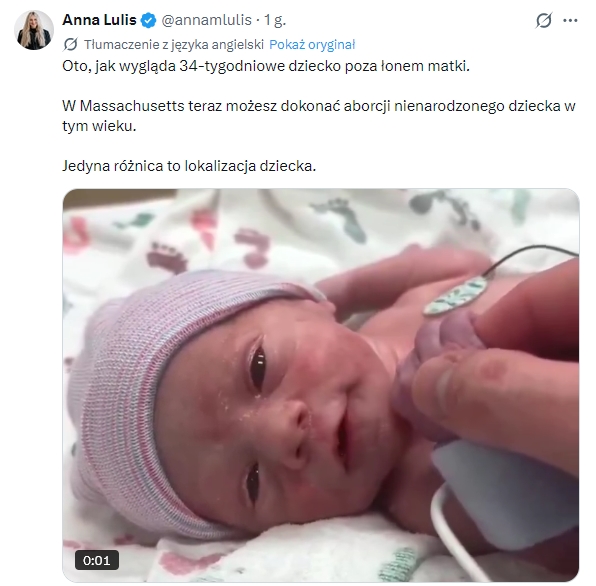Click the monitor sensor patch on baby's chest
596x586 pixels.
[455, 296]
